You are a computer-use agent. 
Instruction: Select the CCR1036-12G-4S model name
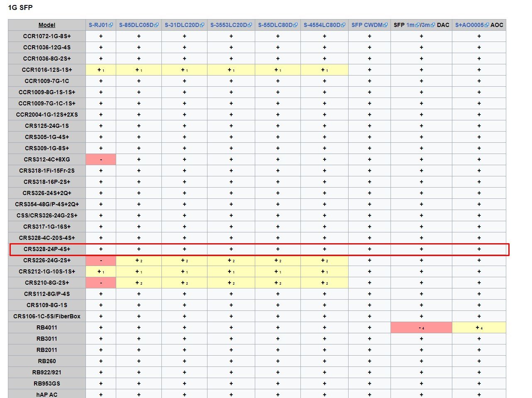(47, 47)
